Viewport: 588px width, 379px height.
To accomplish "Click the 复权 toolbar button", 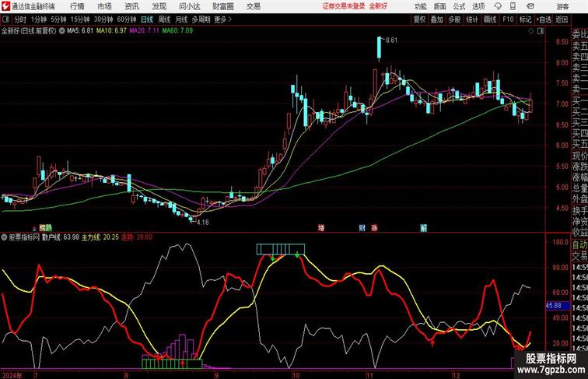I will [x=420, y=19].
